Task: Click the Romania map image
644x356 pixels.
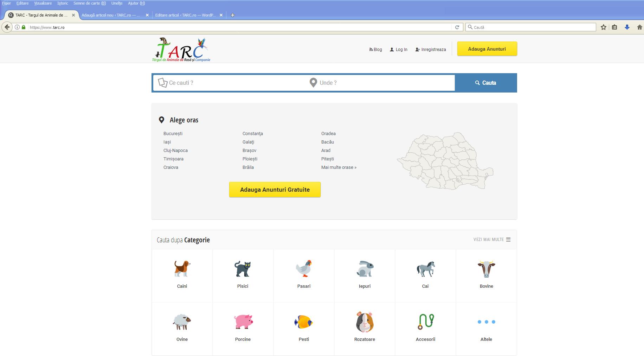Action: pyautogui.click(x=445, y=161)
